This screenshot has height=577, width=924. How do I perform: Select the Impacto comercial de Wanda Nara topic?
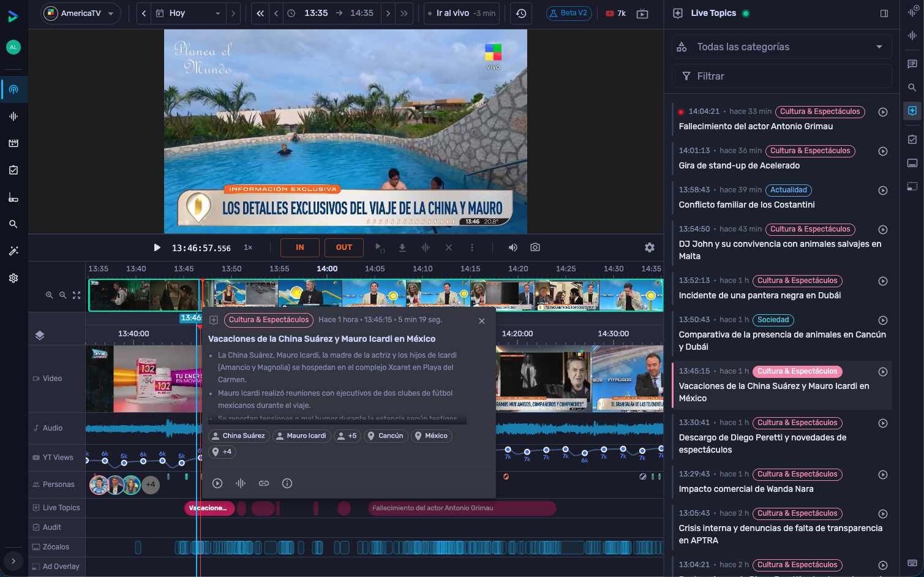coord(782,481)
